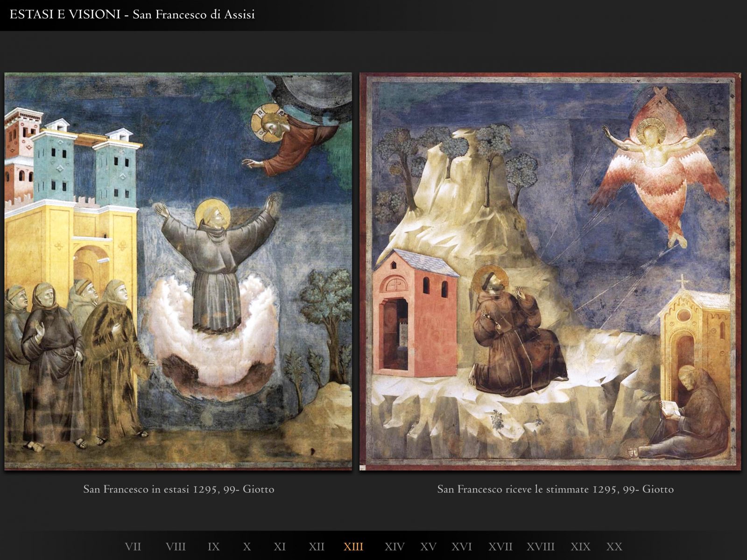Open slide XII
Viewport: 747px width, 560px height.
tap(317, 546)
